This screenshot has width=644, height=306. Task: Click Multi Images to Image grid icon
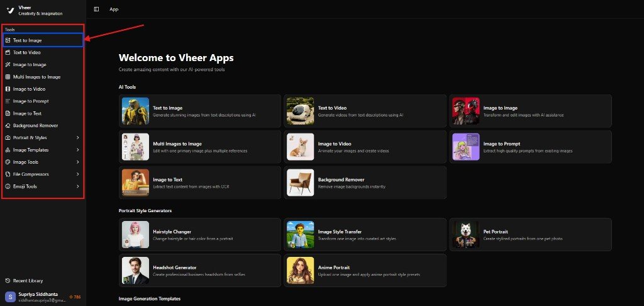(x=8, y=77)
